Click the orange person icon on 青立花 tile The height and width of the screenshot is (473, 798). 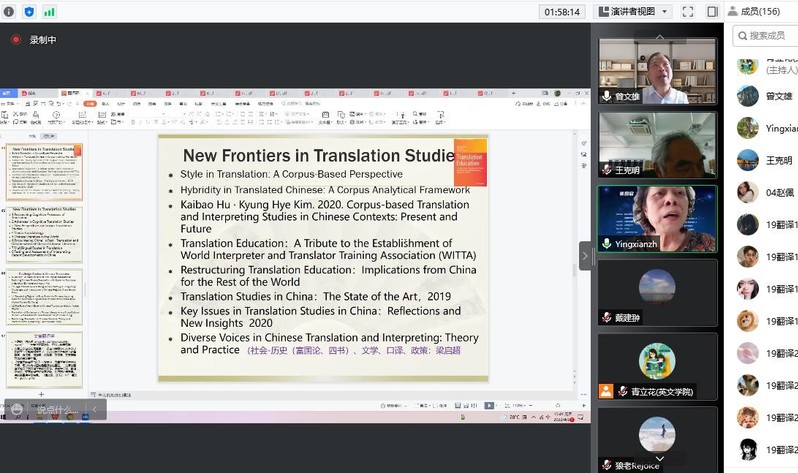(x=606, y=391)
